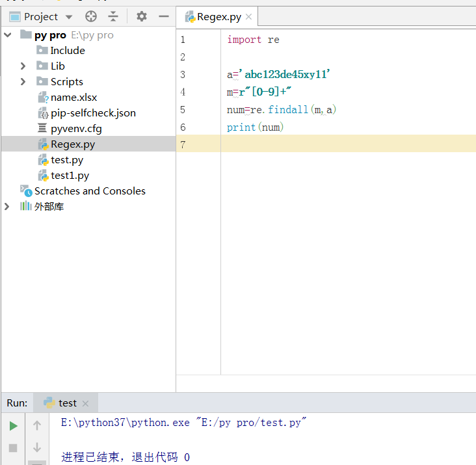Click the name.xlsx unknown-file icon
476x465 pixels.
pos(43,98)
